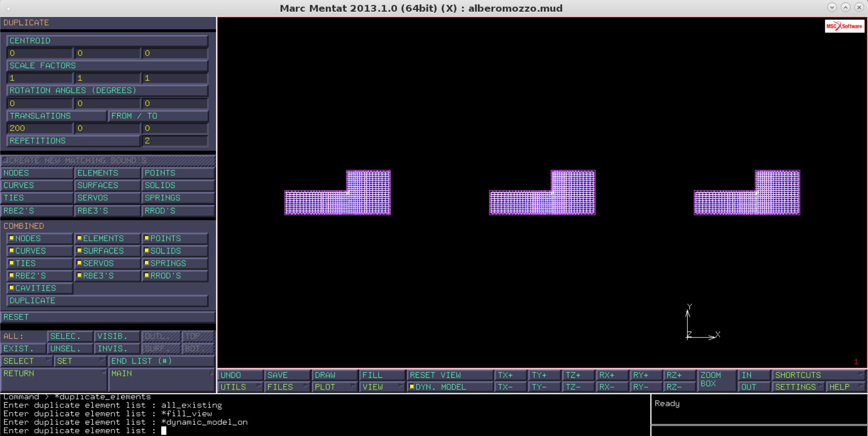This screenshot has height=436, width=868.
Task: Open the SHORTCUTS submenu
Action: click(819, 375)
